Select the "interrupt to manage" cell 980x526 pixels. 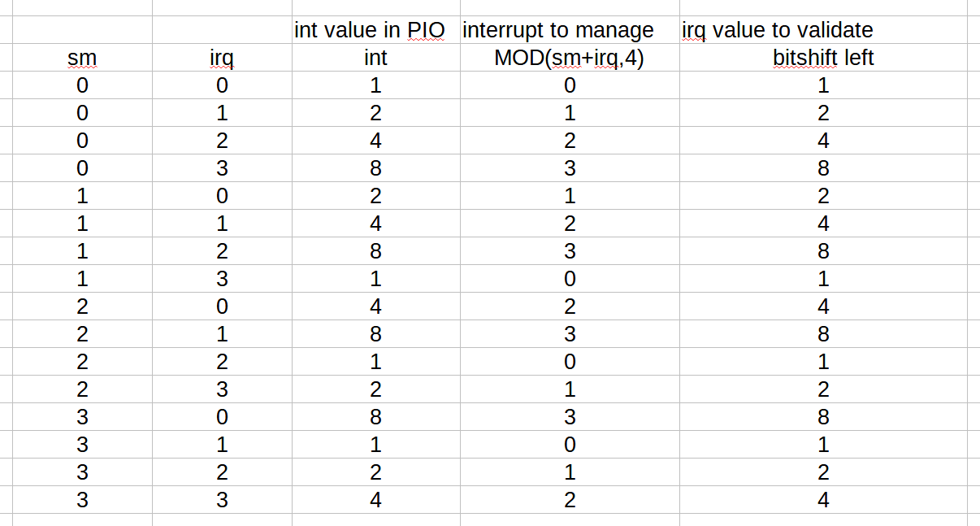coord(558,31)
